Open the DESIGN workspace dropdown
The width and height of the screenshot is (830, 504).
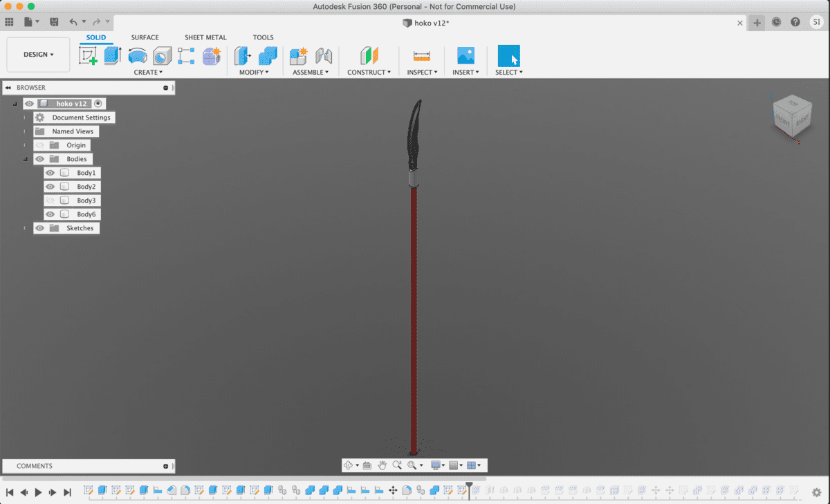pos(38,55)
